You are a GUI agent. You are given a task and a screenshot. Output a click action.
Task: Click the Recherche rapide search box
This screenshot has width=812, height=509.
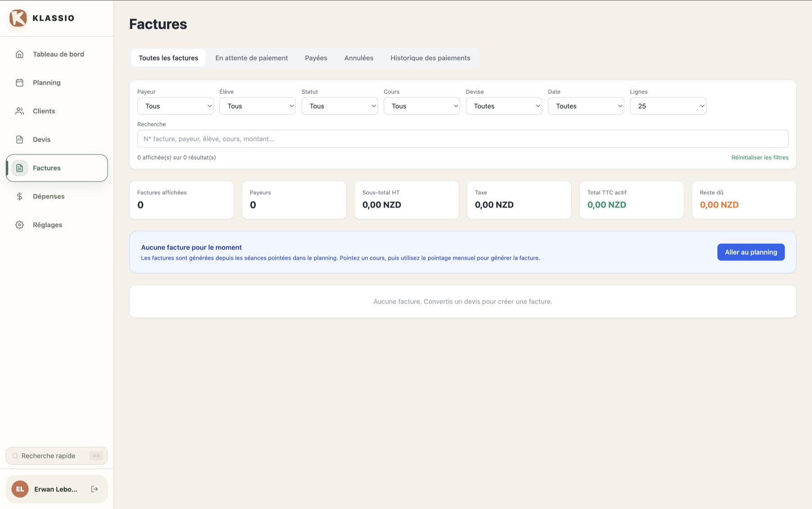tap(57, 456)
